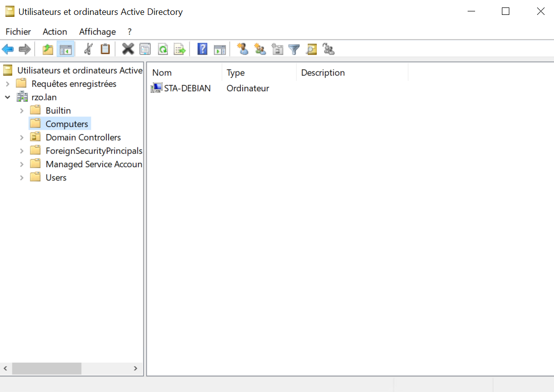Viewport: 554px width, 392px height.
Task: Click the Export list toolbar icon
Action: [179, 49]
